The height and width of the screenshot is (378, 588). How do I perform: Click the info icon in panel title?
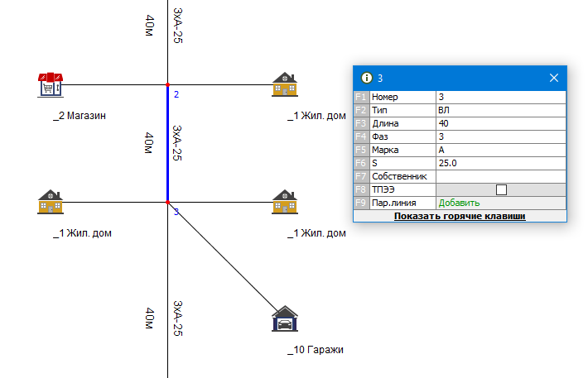click(366, 78)
